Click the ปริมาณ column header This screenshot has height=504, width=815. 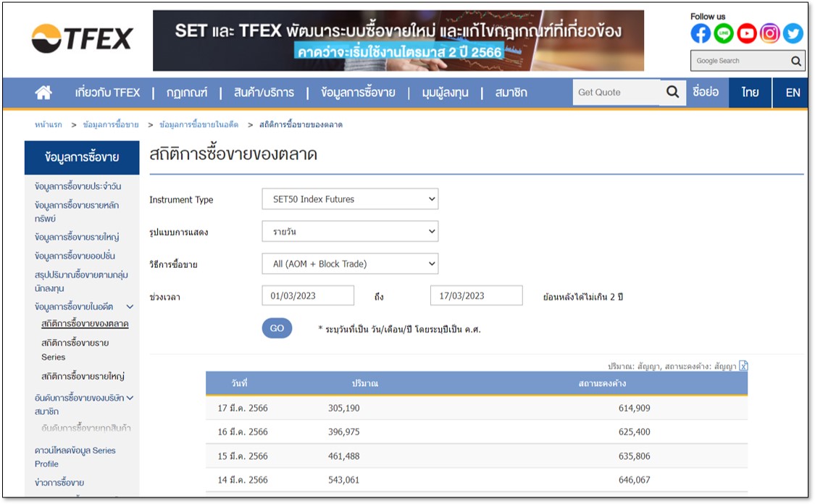pyautogui.click(x=365, y=384)
